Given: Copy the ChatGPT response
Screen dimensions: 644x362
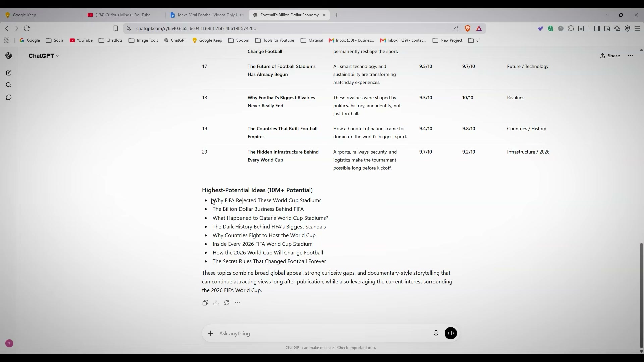Looking at the screenshot, I should tap(205, 303).
